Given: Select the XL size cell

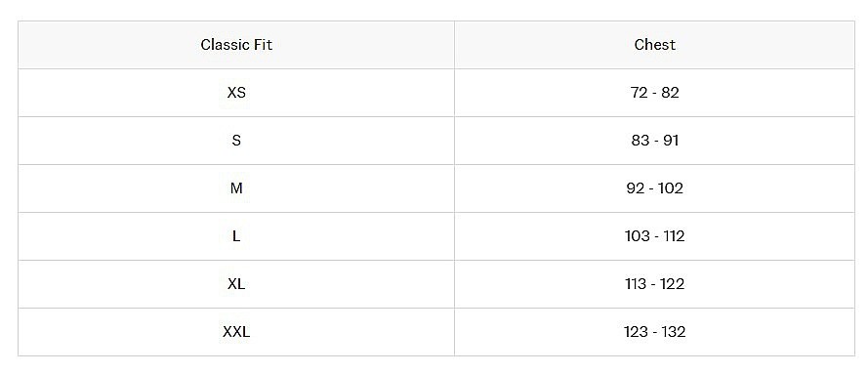Looking at the screenshot, I should point(236,284).
